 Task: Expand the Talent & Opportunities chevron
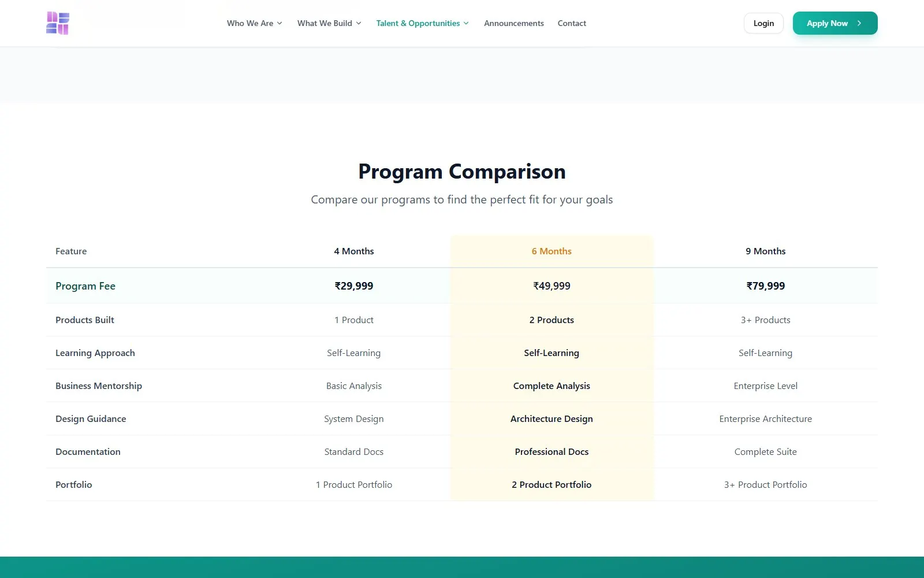tap(466, 23)
